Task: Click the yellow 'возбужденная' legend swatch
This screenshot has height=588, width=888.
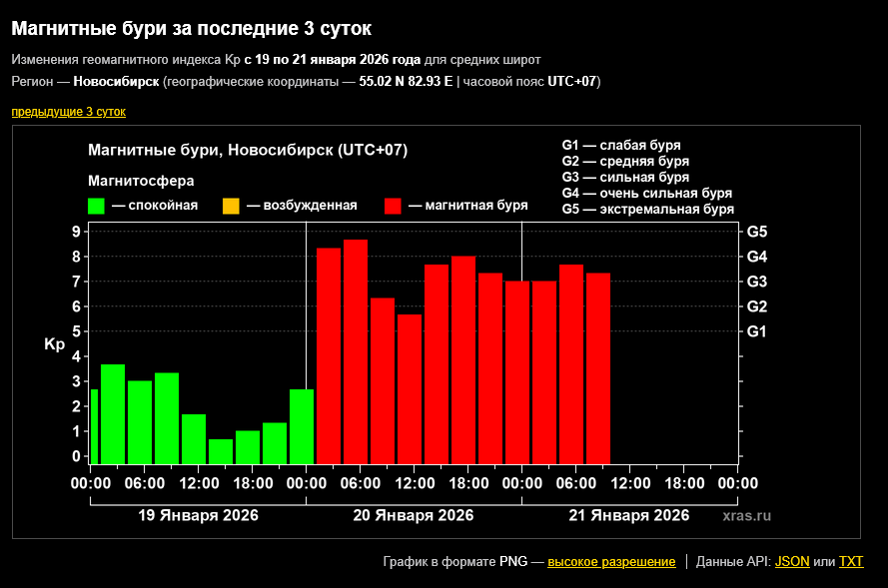Action: tap(231, 206)
